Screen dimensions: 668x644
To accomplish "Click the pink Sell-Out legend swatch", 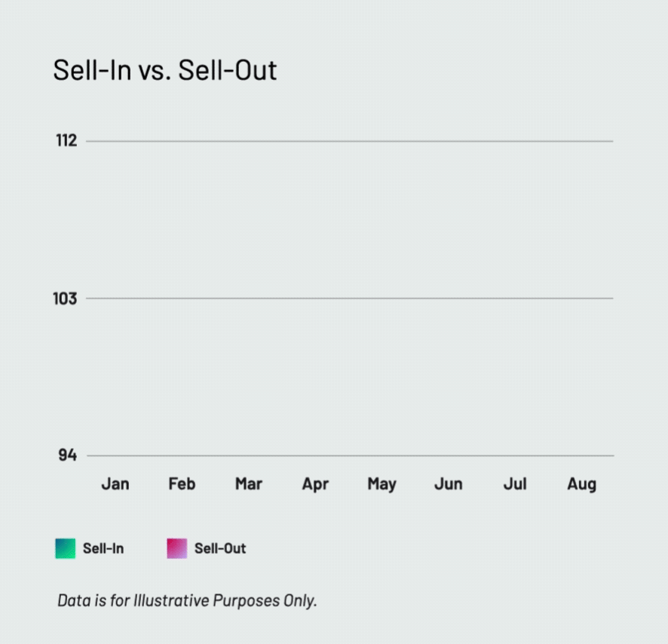I will pyautogui.click(x=176, y=548).
